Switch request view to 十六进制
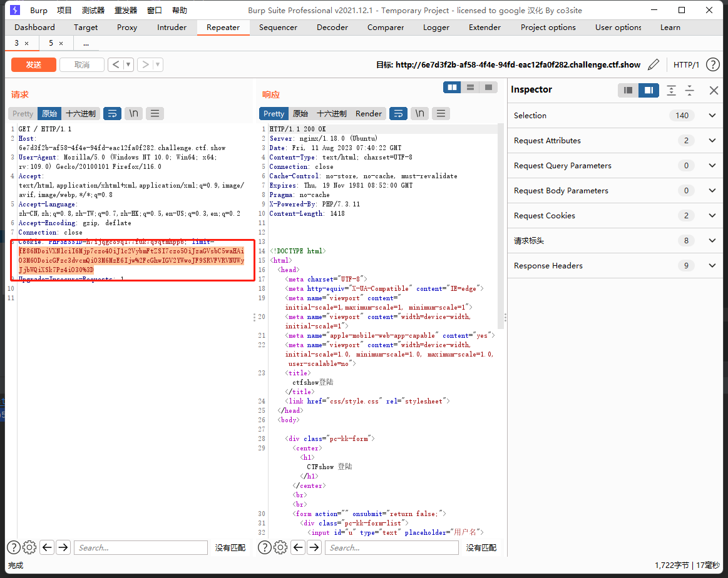 point(81,114)
